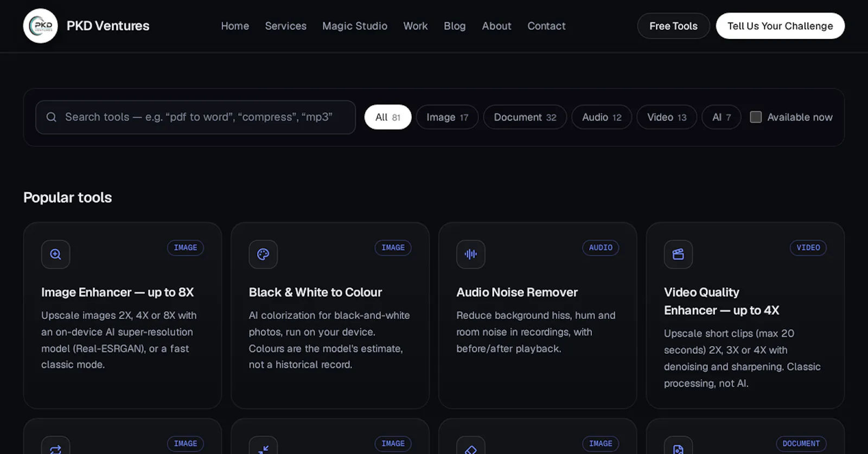Click the Popular tools heading
The width and height of the screenshot is (868, 454).
68,197
